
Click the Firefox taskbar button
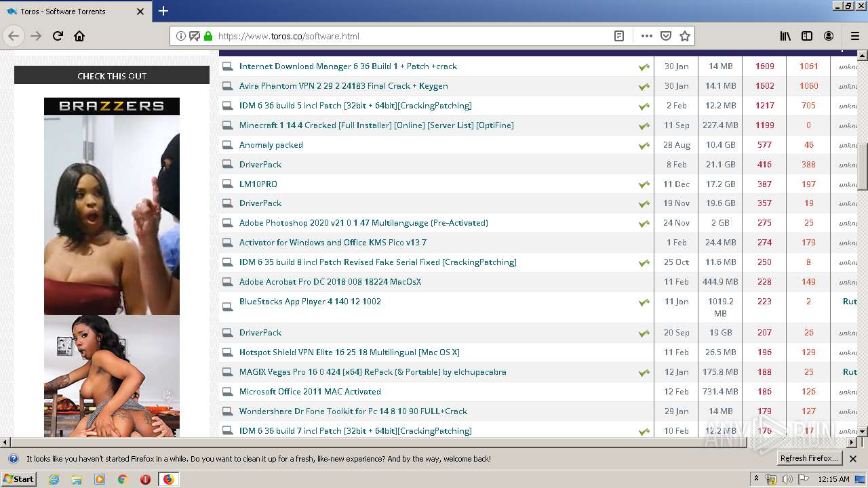tap(168, 479)
